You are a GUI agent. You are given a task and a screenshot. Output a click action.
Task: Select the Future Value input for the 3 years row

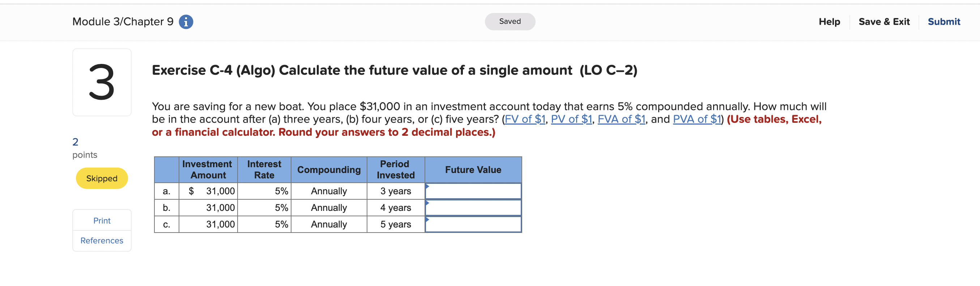(473, 191)
